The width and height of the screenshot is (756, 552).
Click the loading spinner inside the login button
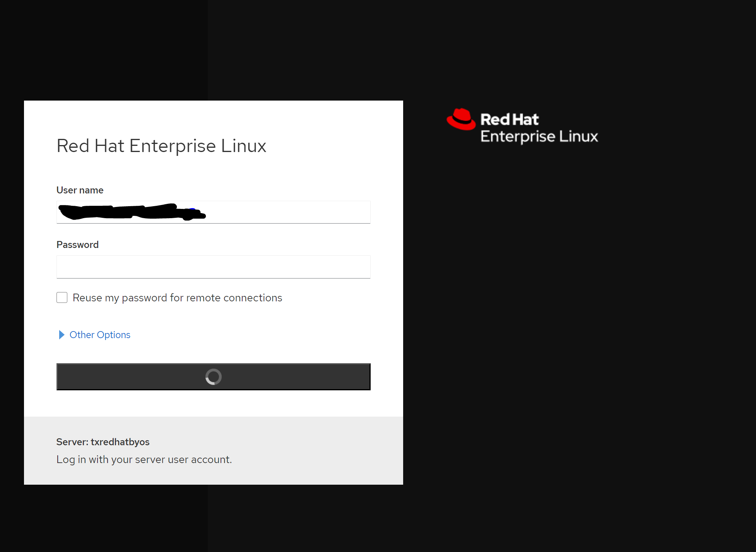(213, 377)
